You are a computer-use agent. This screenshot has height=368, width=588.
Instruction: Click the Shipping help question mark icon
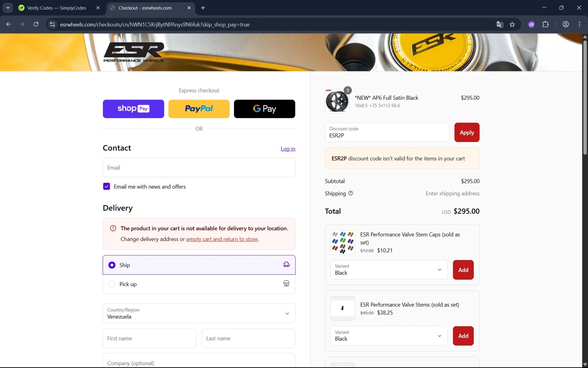tap(350, 193)
